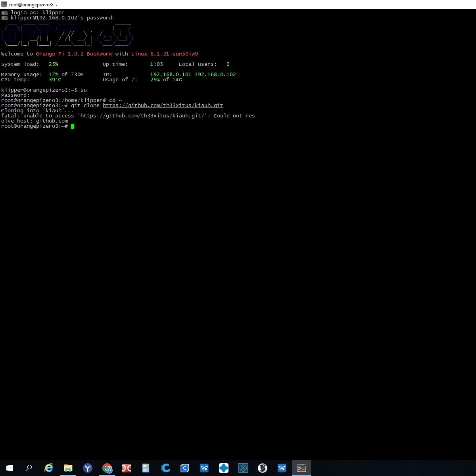The width and height of the screenshot is (476, 476).
Task: Click the Up time value 1:05
Action: pyautogui.click(x=157, y=64)
